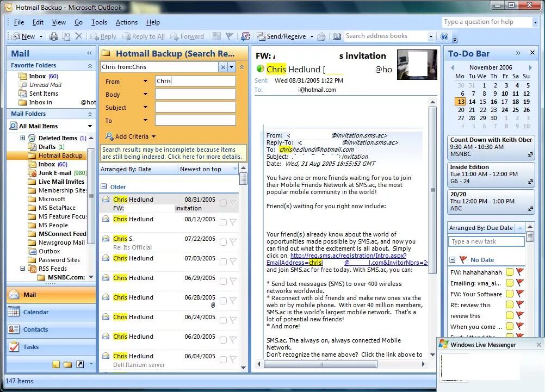Go to next month in calendar
The image size is (545, 392).
coord(530,67)
